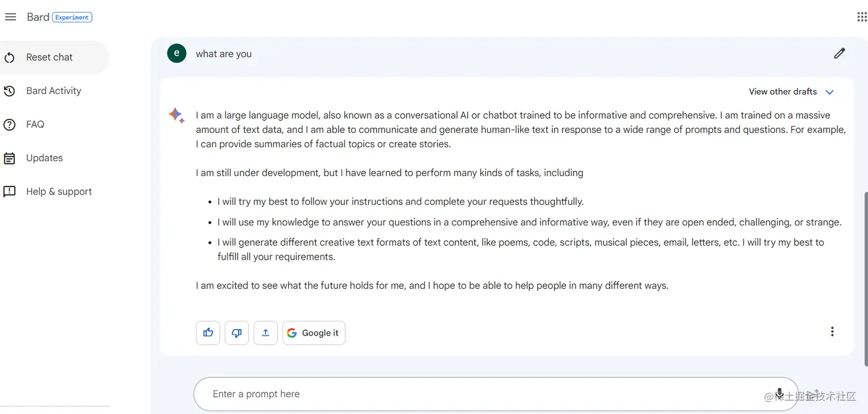Click the thumbs down icon
868x414 pixels.
(x=237, y=333)
